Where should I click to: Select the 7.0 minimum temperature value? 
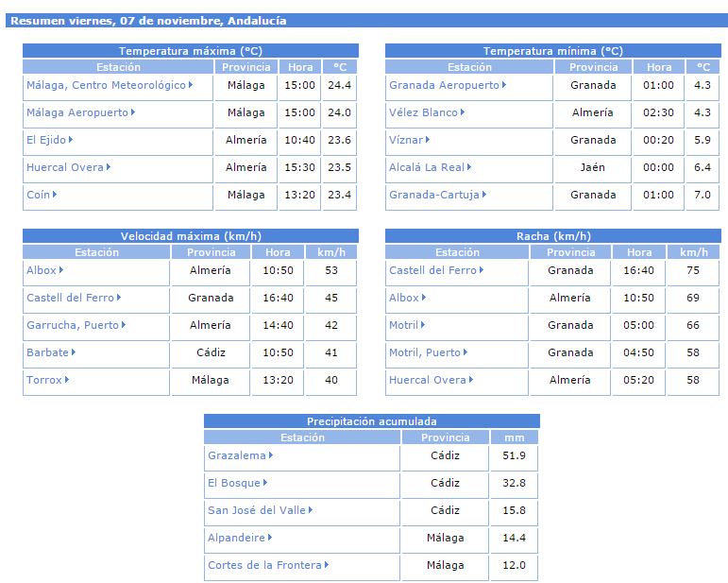pos(703,195)
